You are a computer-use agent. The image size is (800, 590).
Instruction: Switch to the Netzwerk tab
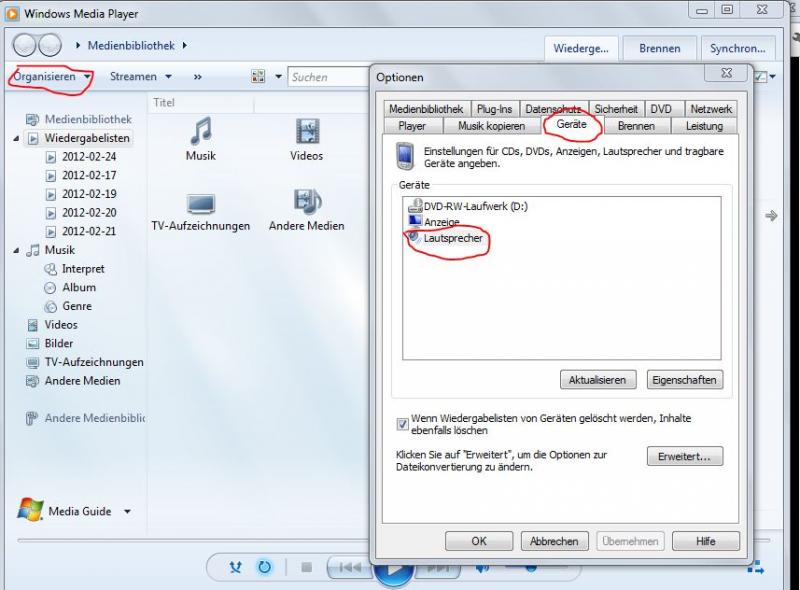[x=711, y=109]
